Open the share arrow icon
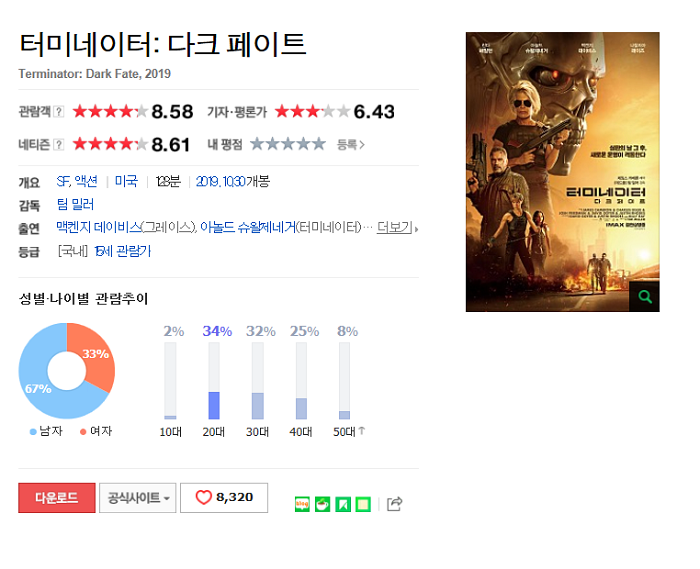Image resolution: width=700 pixels, height=569 pixels. coord(394,504)
